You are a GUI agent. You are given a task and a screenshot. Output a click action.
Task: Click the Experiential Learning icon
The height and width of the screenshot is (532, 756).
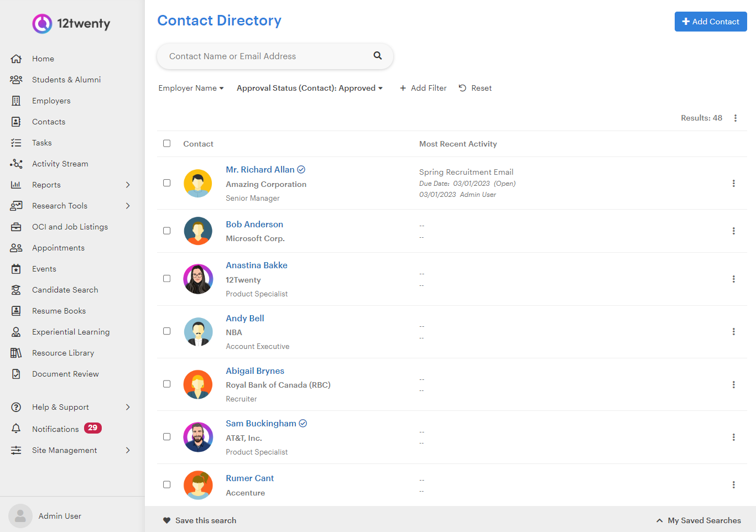(x=16, y=332)
